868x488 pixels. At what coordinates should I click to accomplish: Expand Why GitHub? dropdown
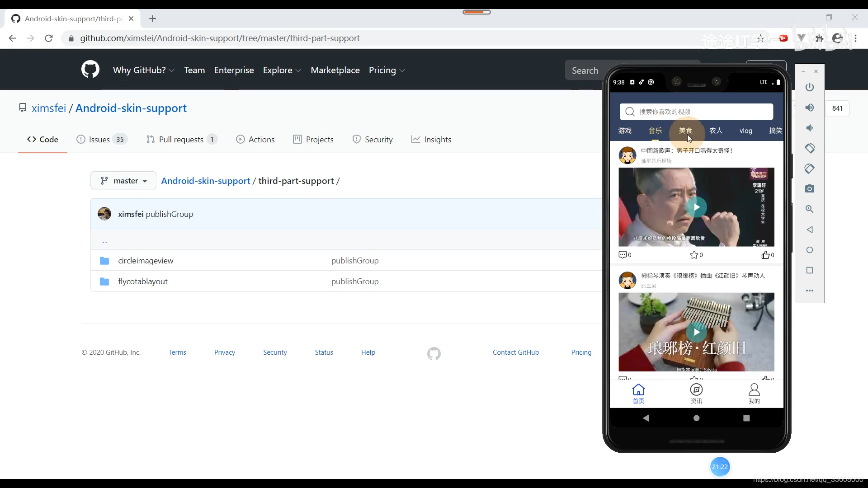(144, 70)
